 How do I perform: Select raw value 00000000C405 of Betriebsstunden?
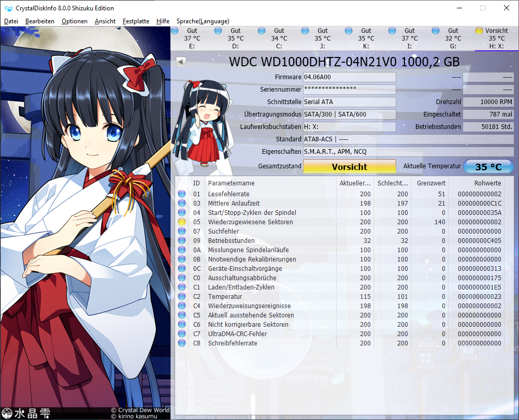pos(480,241)
